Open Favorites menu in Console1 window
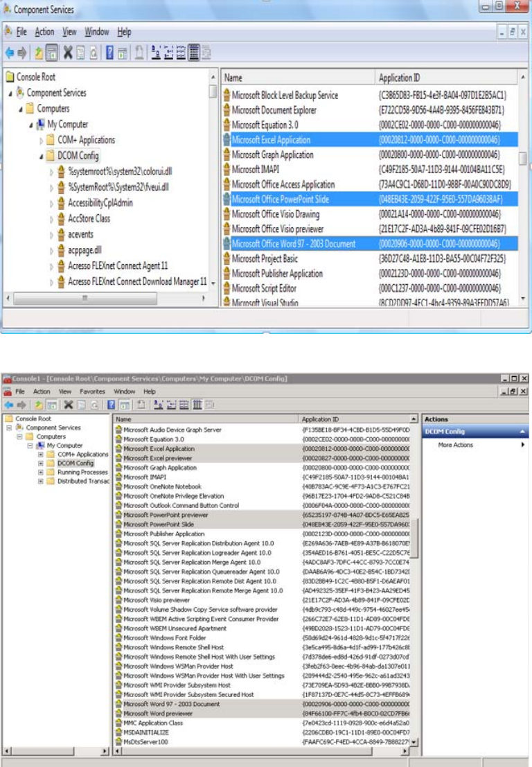This screenshot has height=767, width=532. tap(92, 392)
